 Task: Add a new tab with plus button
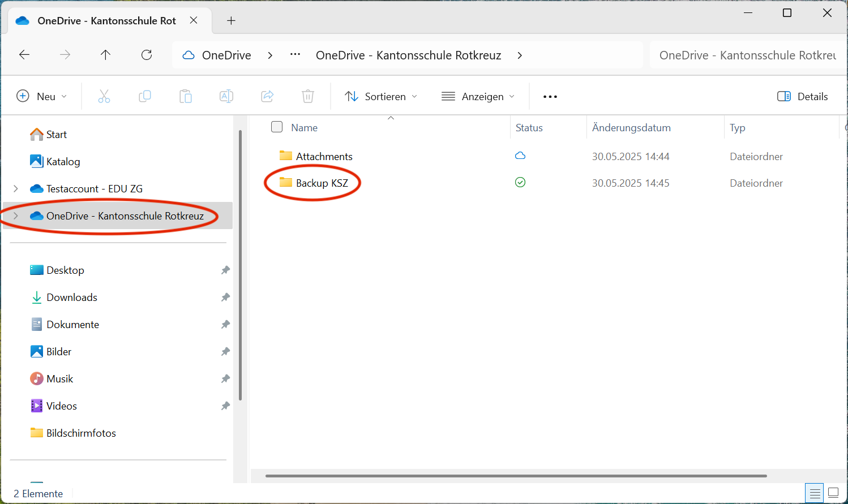(x=231, y=20)
